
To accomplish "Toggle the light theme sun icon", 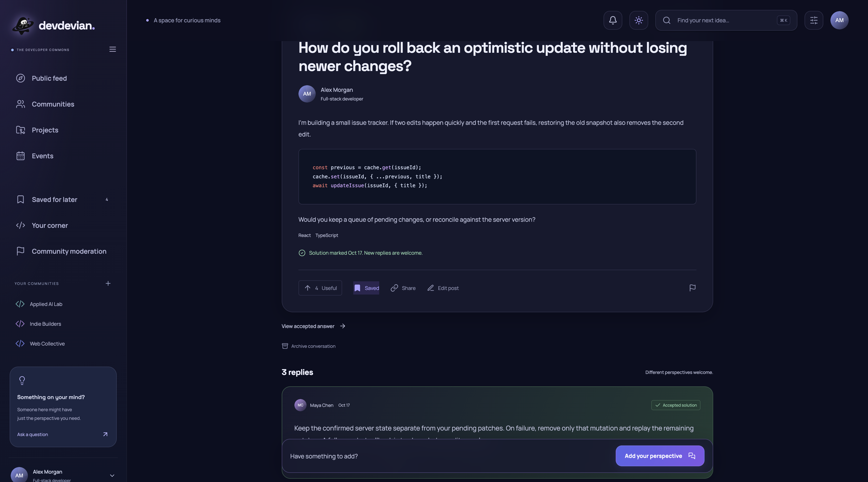I will tap(639, 20).
